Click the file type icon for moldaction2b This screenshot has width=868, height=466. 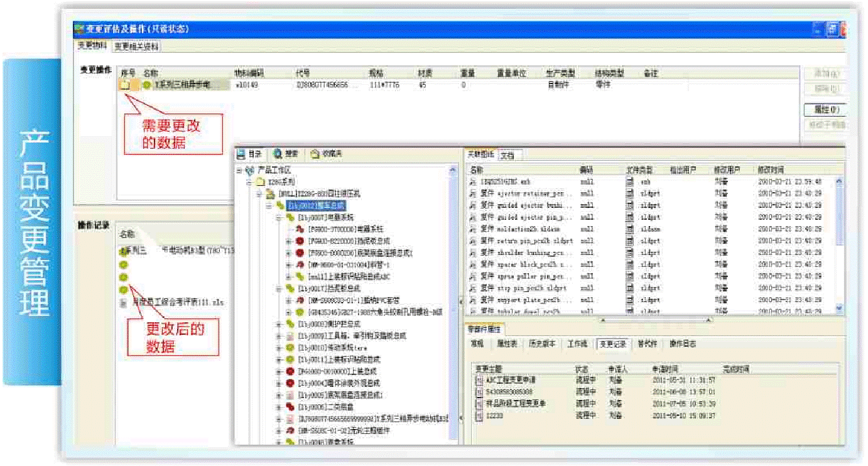tap(629, 229)
